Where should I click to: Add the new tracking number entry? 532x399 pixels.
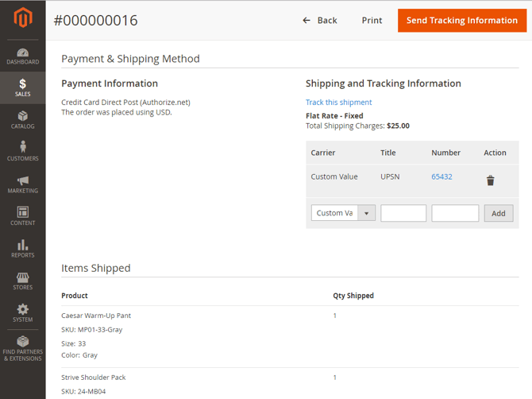(498, 213)
